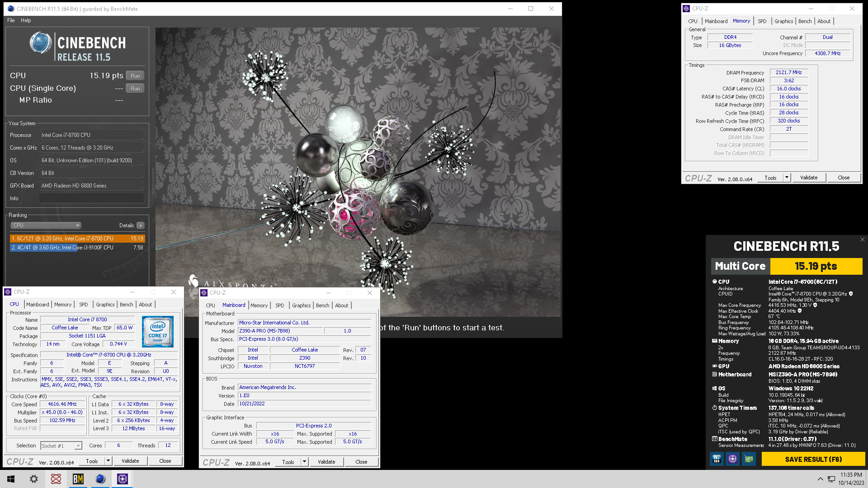Open the File menu in Cinebench

(x=11, y=20)
